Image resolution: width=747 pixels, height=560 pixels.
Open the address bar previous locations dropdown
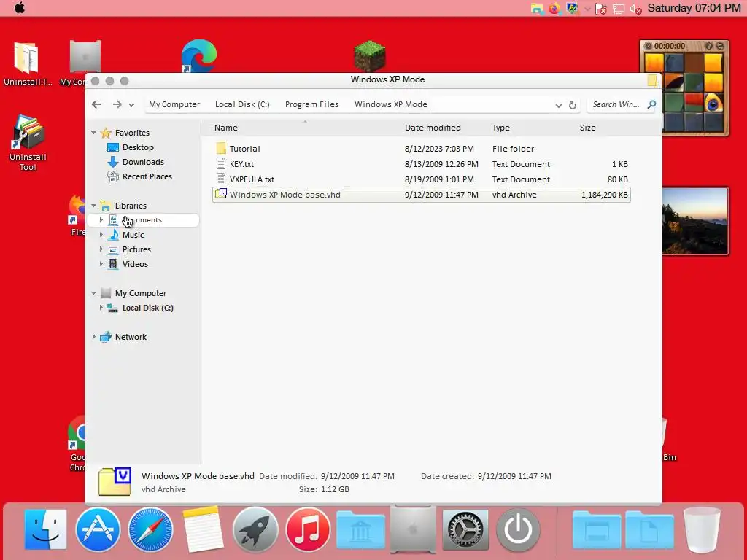558,106
